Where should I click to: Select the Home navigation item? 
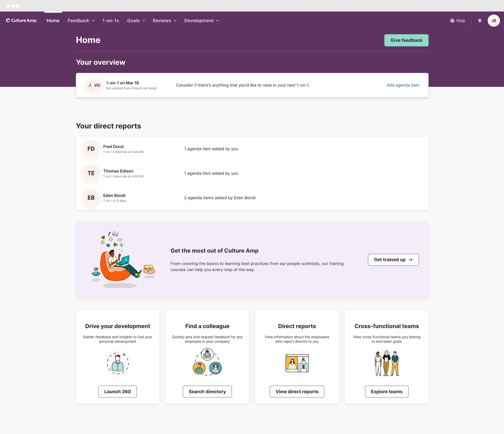pos(53,21)
